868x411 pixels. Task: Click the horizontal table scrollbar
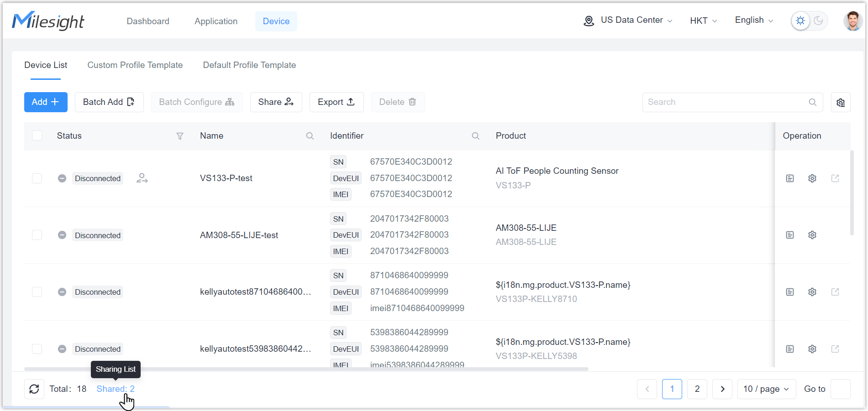306,369
